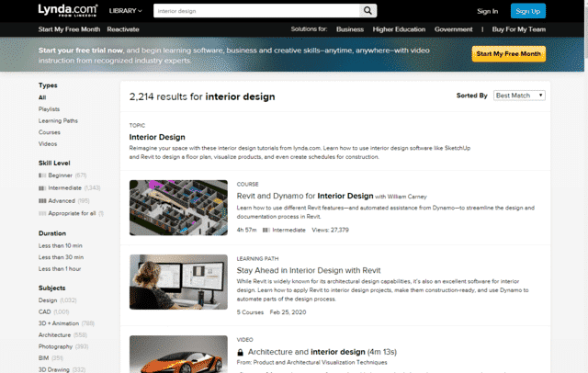Open the Interior Design topic heading
The height and width of the screenshot is (373, 588).
(157, 137)
